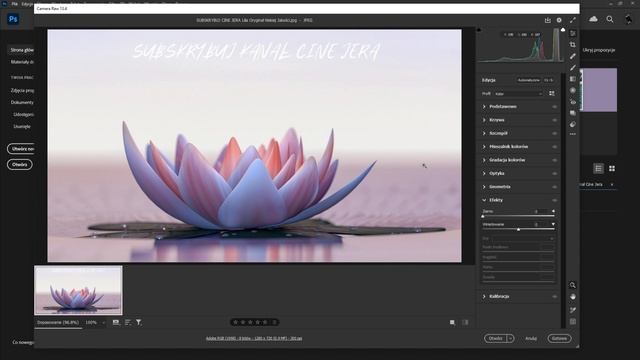Toggle visibility eye for Mieszalnik kolorów panel
This screenshot has height=360, width=640.
coord(554,147)
